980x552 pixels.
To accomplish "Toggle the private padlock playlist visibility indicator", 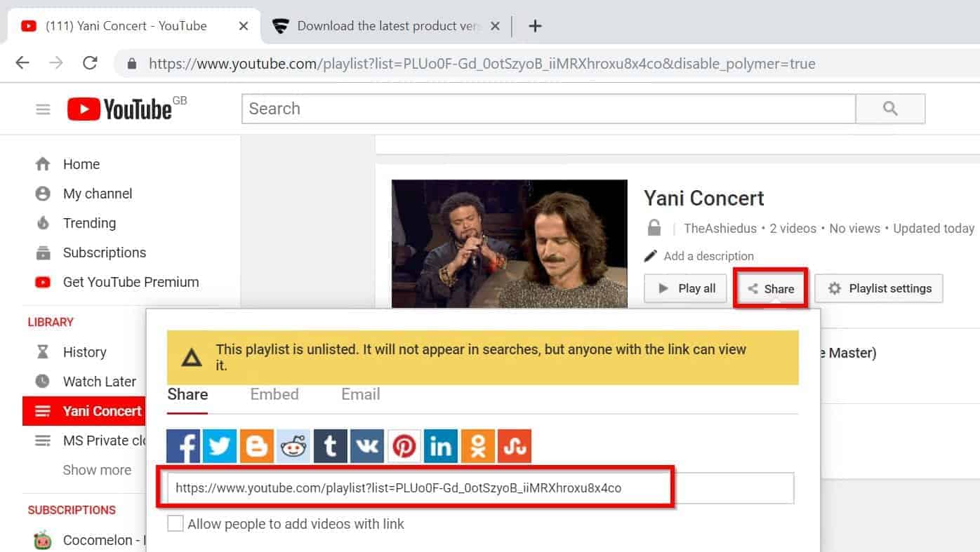I will point(654,228).
